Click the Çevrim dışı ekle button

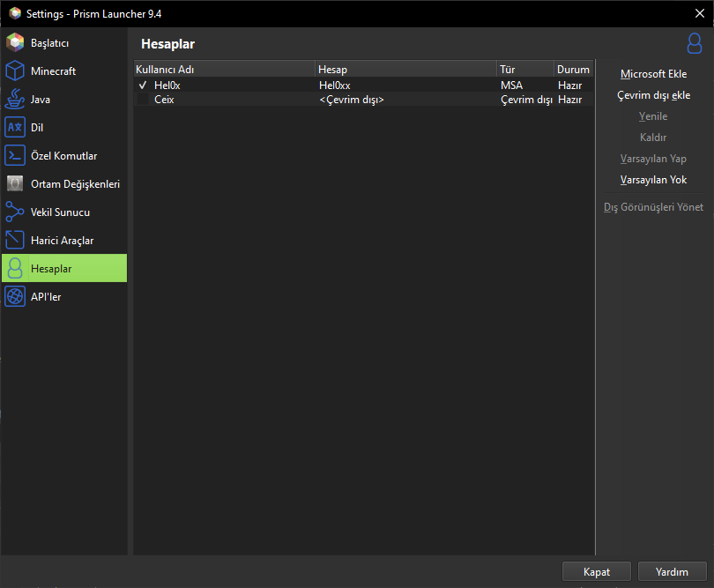point(653,95)
